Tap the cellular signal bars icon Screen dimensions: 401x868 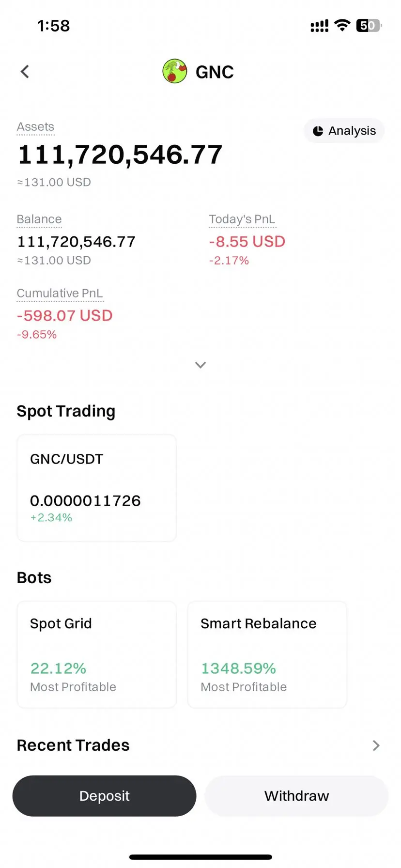(320, 26)
